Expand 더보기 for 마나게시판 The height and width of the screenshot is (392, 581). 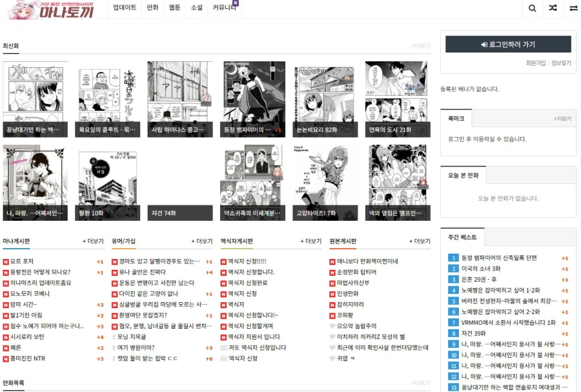[93, 241]
